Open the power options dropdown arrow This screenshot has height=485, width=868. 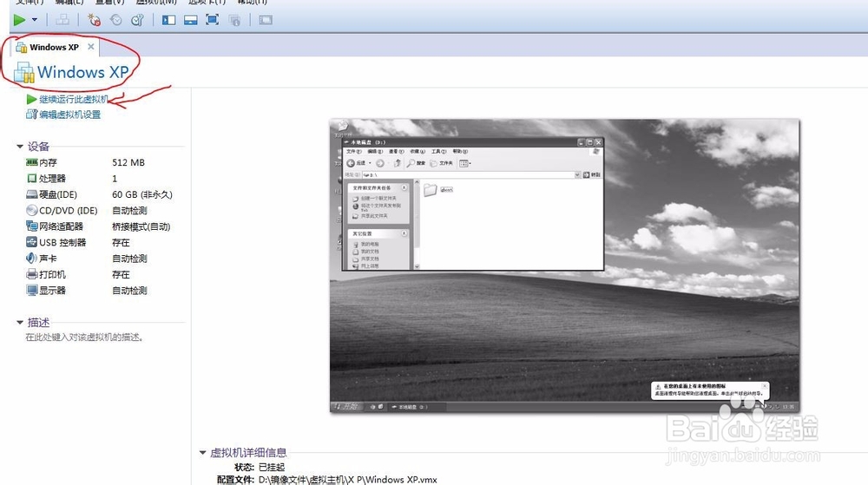35,20
